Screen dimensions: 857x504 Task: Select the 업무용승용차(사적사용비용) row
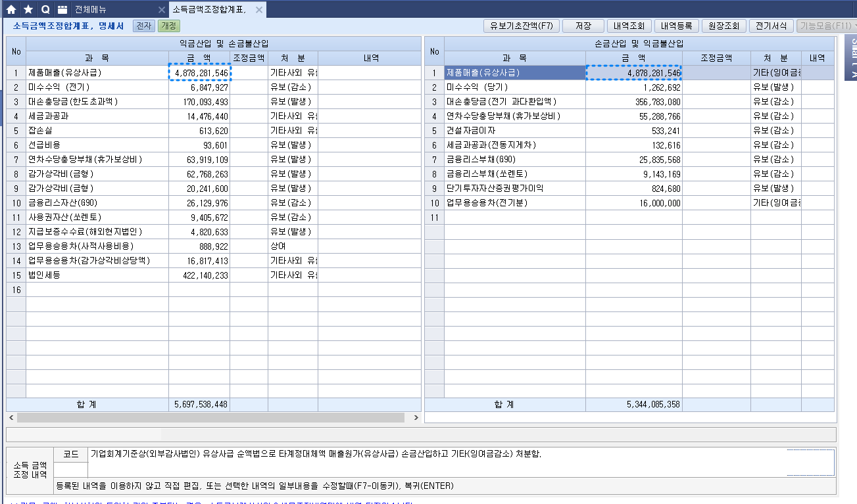coord(214,246)
